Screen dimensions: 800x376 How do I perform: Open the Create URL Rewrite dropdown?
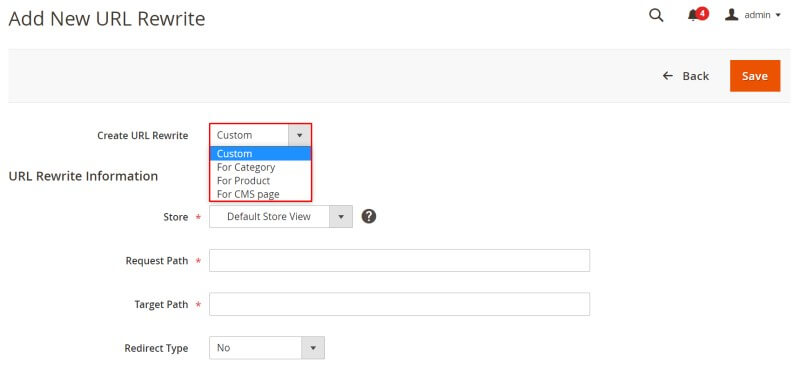[260, 135]
